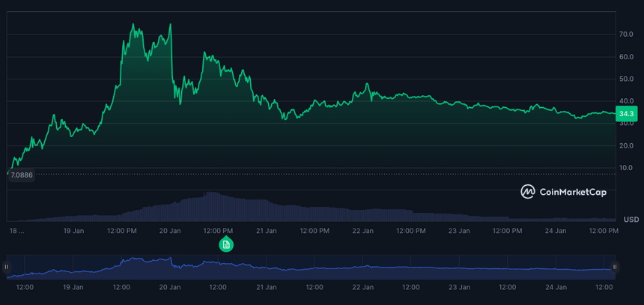Click the CoinMarketCap logo icon
The image size is (644, 305).
coord(528,192)
